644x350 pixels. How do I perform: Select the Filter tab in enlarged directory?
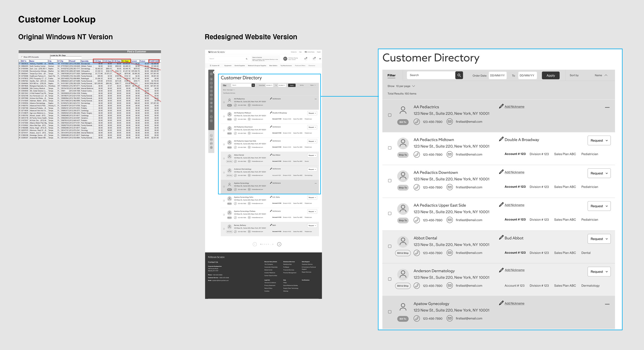coord(391,75)
